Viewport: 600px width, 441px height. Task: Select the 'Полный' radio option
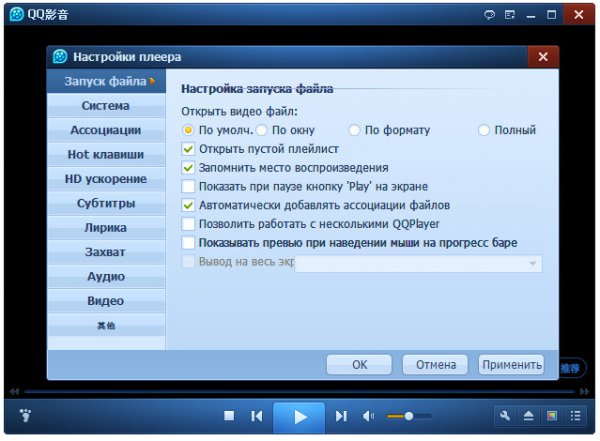pyautogui.click(x=484, y=130)
